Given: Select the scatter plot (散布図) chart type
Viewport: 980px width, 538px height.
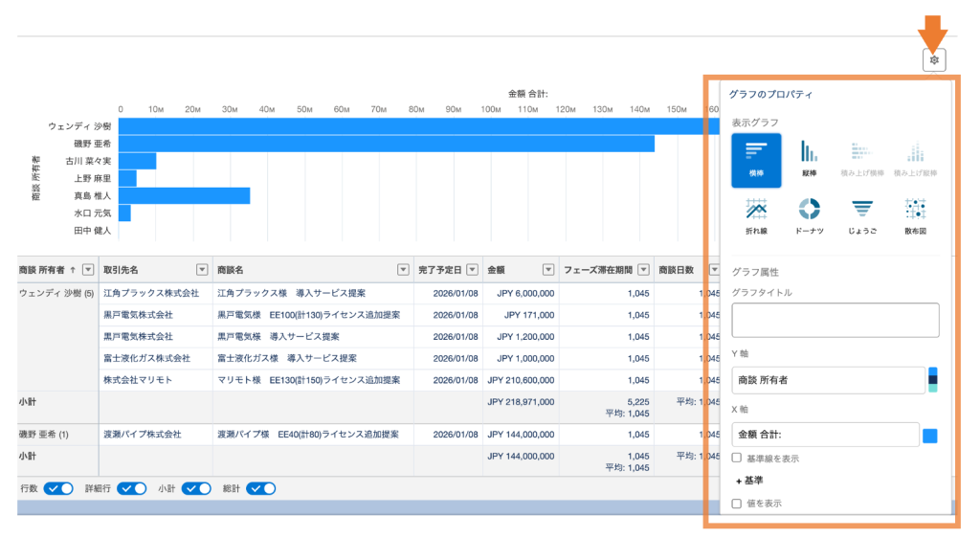Looking at the screenshot, I should (915, 214).
